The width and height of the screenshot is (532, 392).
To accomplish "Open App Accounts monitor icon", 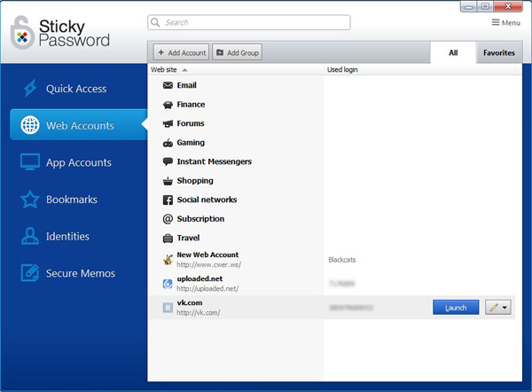I will coord(30,162).
